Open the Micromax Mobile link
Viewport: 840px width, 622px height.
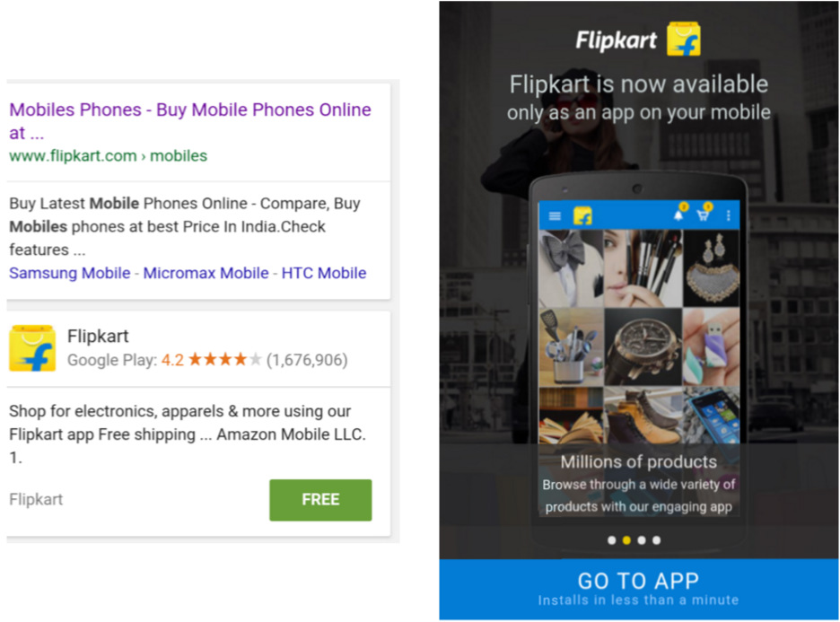pyautogui.click(x=206, y=273)
